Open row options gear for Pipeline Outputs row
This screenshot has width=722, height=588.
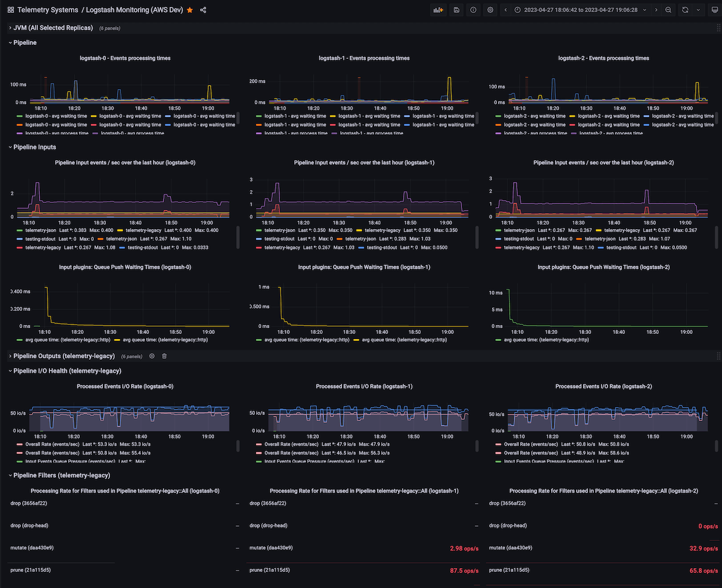coord(152,356)
